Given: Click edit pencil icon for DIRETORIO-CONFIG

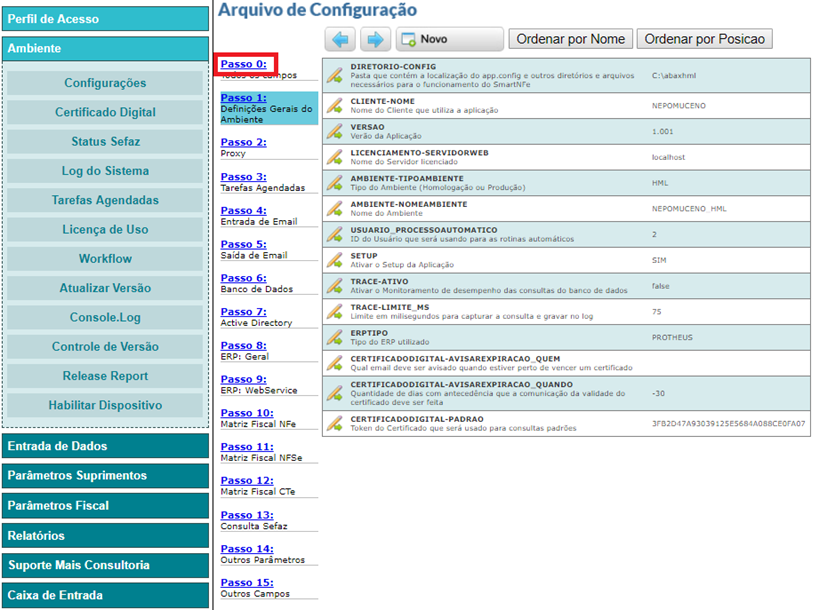Looking at the screenshot, I should [x=335, y=73].
